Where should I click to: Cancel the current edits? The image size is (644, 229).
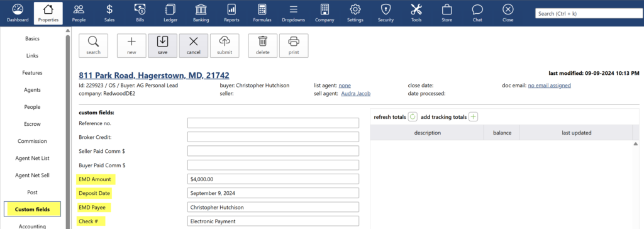click(194, 46)
